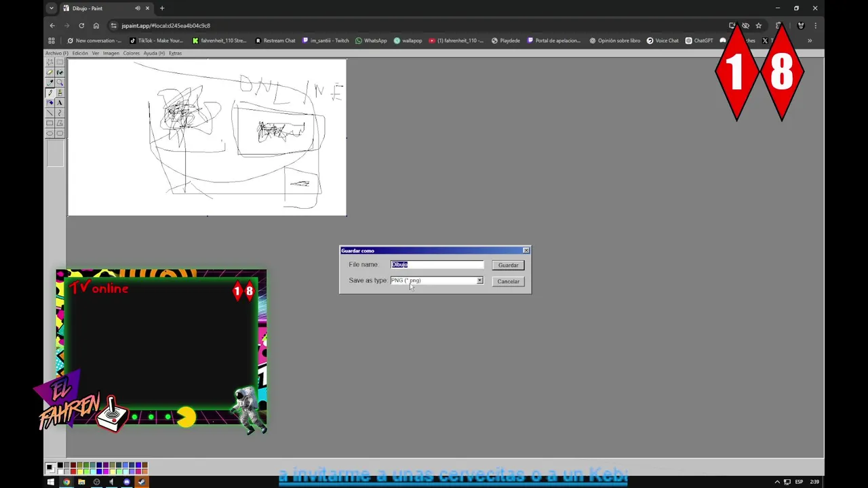Choose the Fill With Color bucket tool
Viewport: 868px width, 488px height.
[60, 72]
